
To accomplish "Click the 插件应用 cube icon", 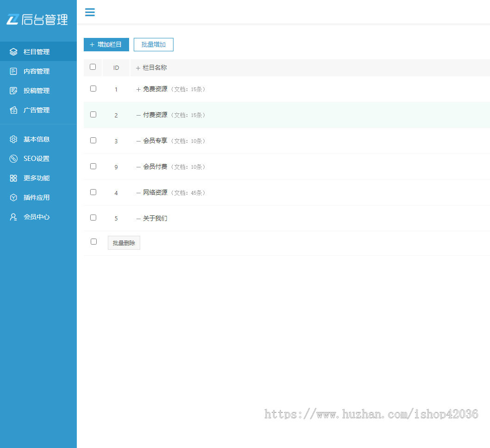I will pyautogui.click(x=13, y=197).
